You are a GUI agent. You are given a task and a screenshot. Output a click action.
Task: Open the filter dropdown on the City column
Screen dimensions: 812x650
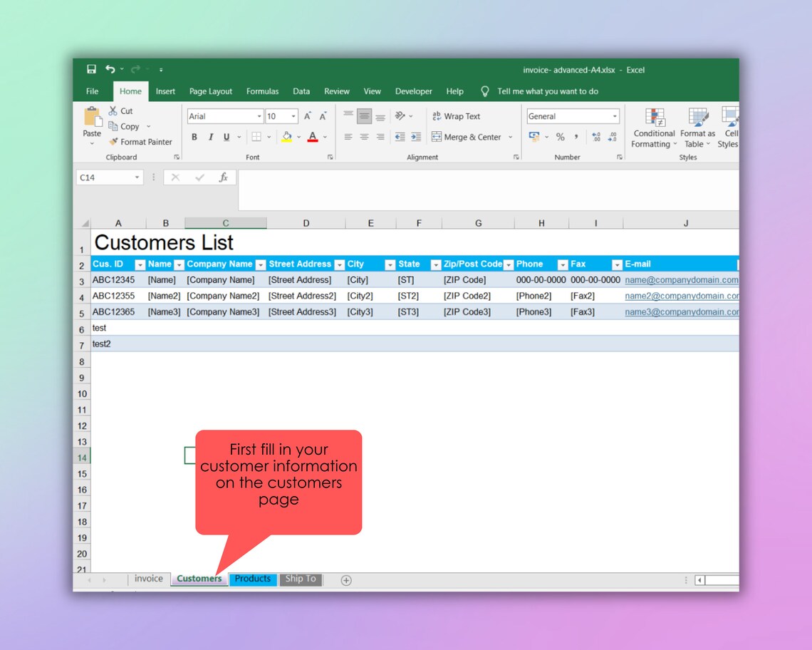point(390,264)
